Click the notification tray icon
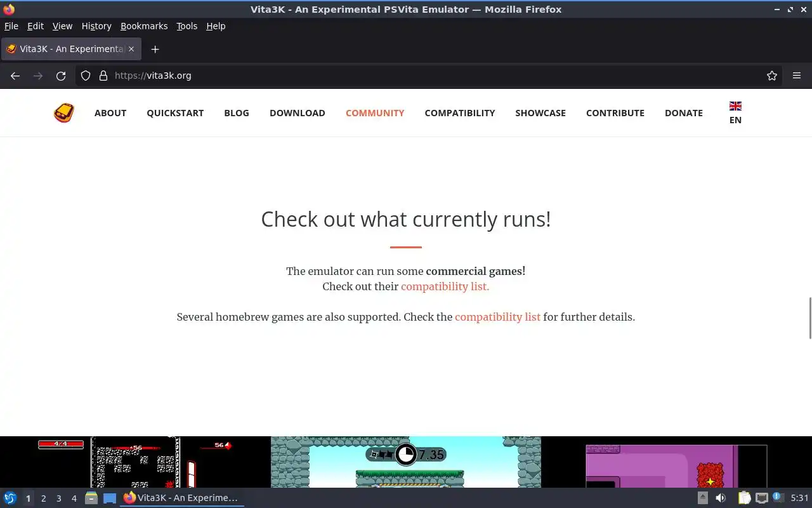This screenshot has height=508, width=812. 778,498
